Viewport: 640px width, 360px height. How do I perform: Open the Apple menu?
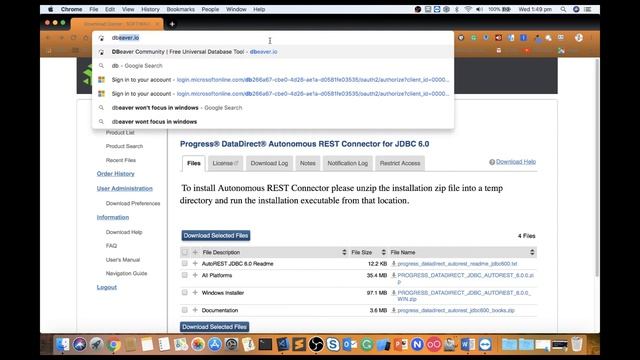[x=51, y=9]
